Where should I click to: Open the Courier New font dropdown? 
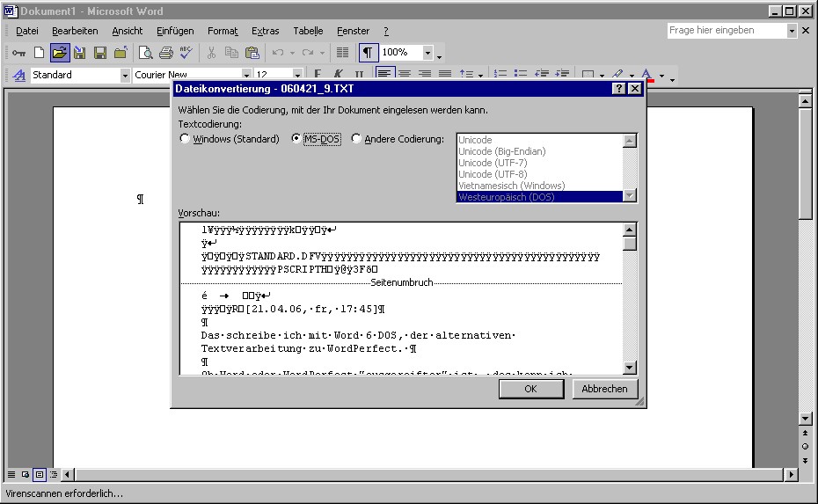coord(246,76)
